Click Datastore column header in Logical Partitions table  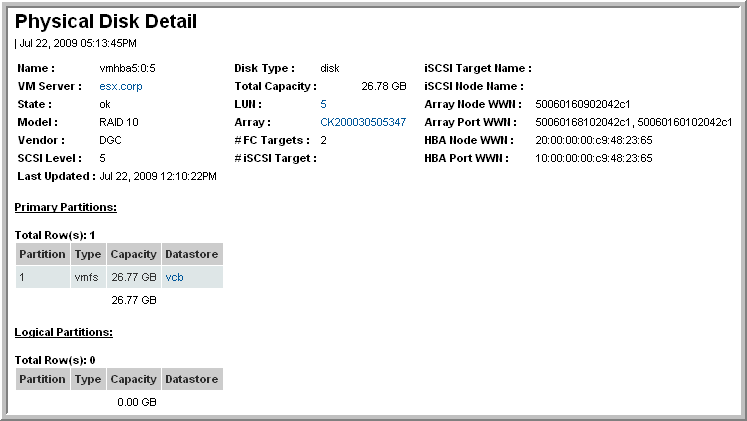click(192, 379)
